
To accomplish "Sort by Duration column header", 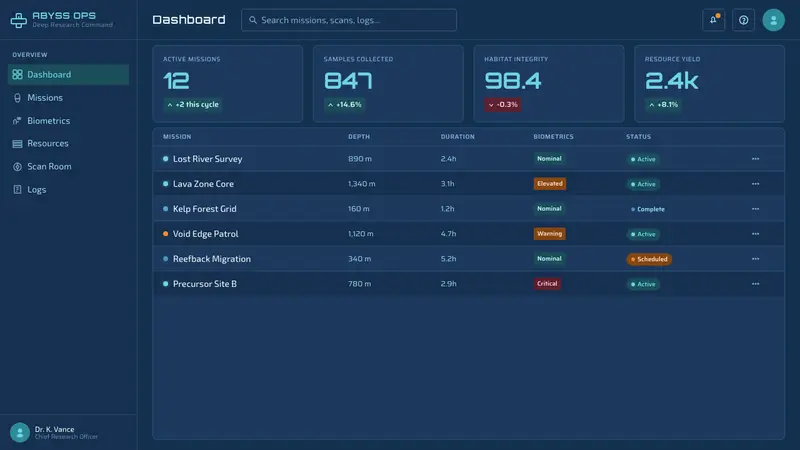I will [458, 137].
